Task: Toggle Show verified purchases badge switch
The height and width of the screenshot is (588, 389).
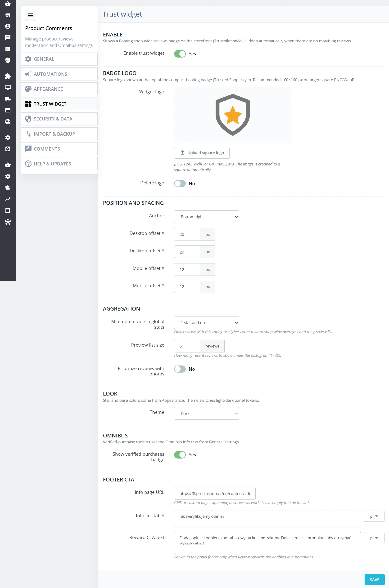Action: click(180, 455)
